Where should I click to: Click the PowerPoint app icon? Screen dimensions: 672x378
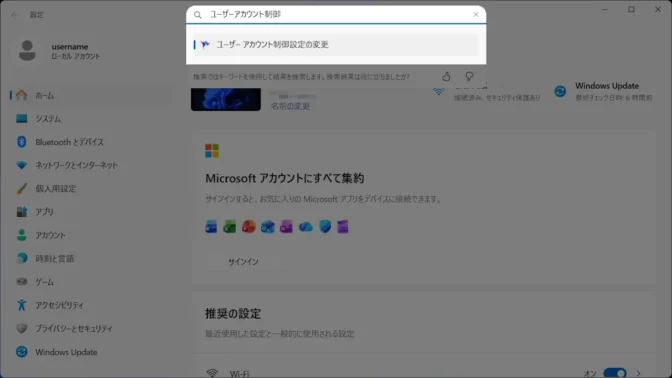tap(249, 226)
